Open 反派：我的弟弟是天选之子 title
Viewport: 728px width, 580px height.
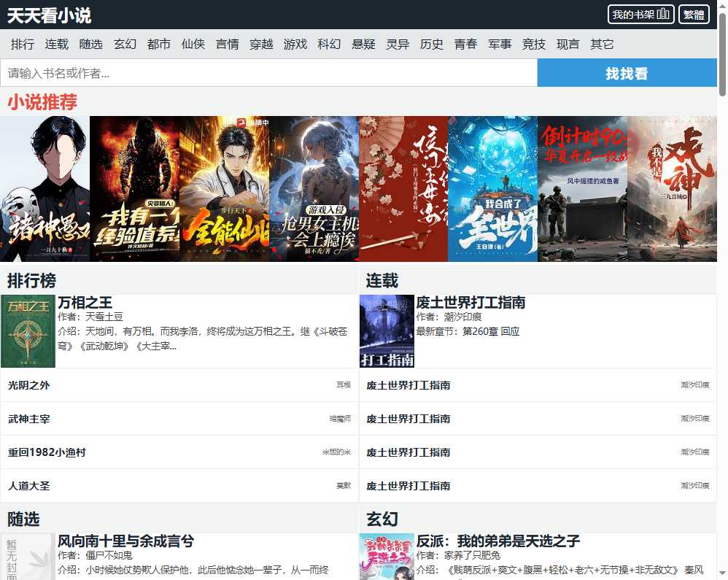497,541
